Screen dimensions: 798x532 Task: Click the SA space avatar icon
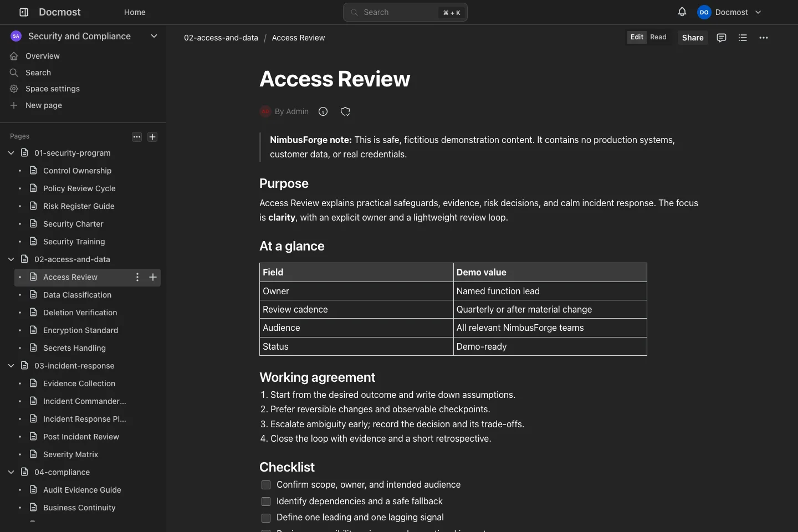pyautogui.click(x=16, y=36)
